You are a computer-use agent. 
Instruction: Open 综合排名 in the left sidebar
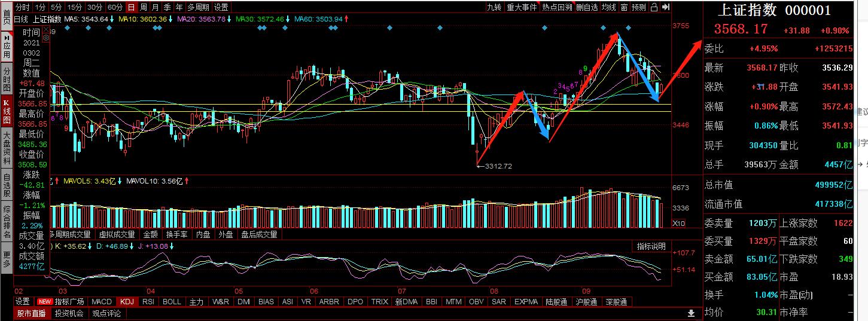click(x=7, y=221)
